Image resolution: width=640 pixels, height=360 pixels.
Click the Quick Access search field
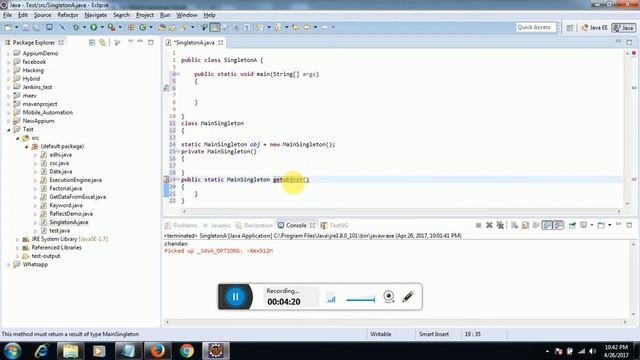pos(536,27)
